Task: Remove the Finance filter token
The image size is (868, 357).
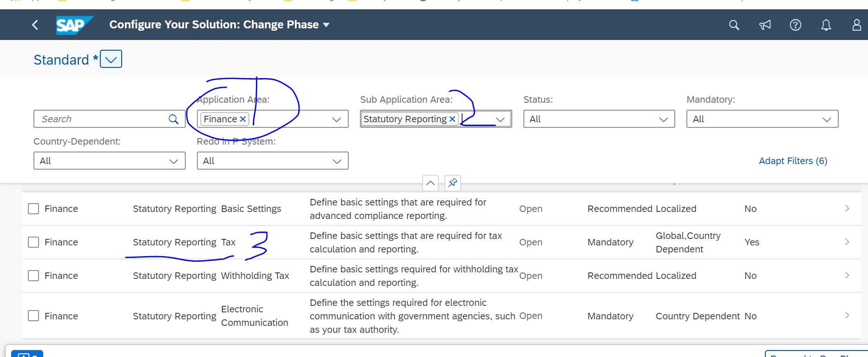Action: pos(242,119)
